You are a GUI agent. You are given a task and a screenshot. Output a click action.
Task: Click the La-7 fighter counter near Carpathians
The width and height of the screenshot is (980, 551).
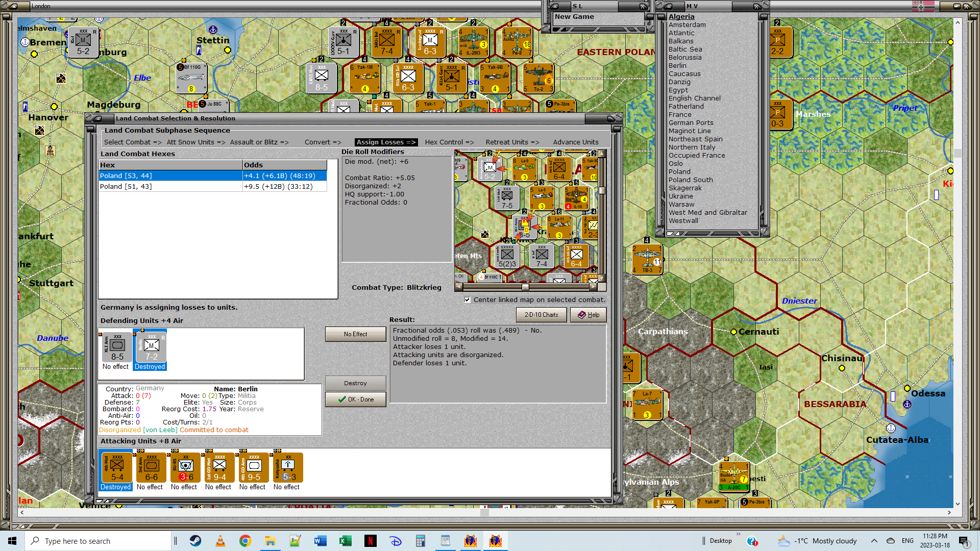(x=647, y=404)
